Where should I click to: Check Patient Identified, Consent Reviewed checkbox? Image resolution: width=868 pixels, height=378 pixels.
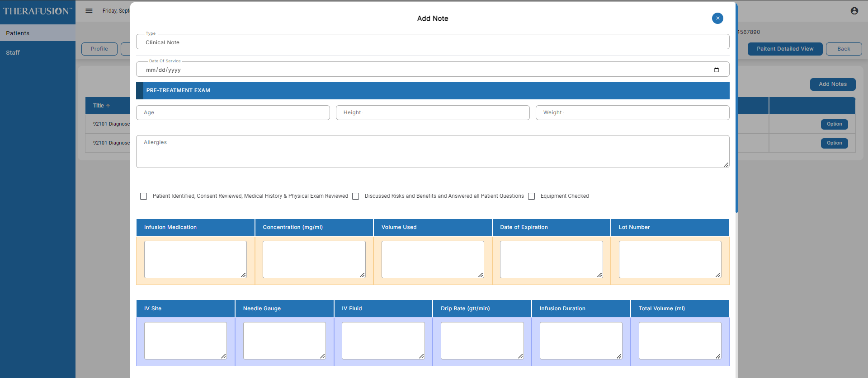tap(144, 196)
